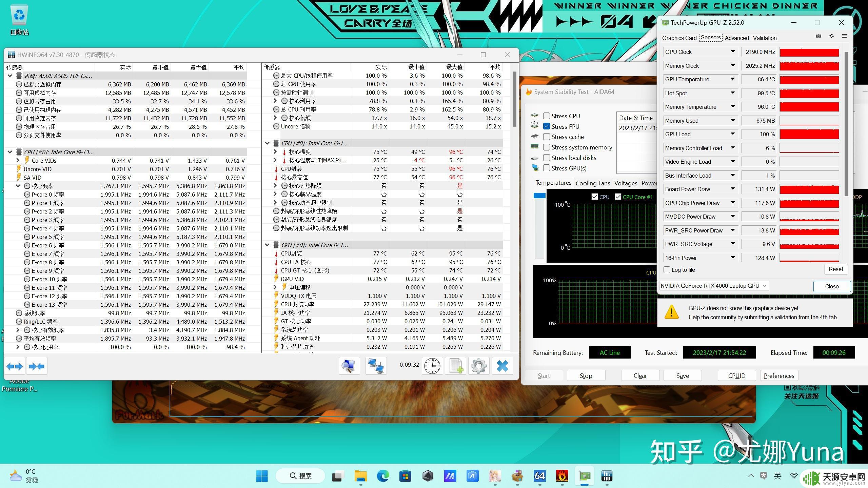
Task: Expand Core VIDs tree row
Action: [x=18, y=160]
